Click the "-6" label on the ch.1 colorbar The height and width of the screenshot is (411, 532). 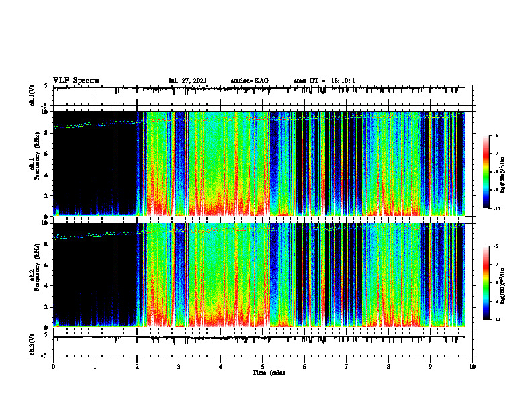pyautogui.click(x=496, y=135)
